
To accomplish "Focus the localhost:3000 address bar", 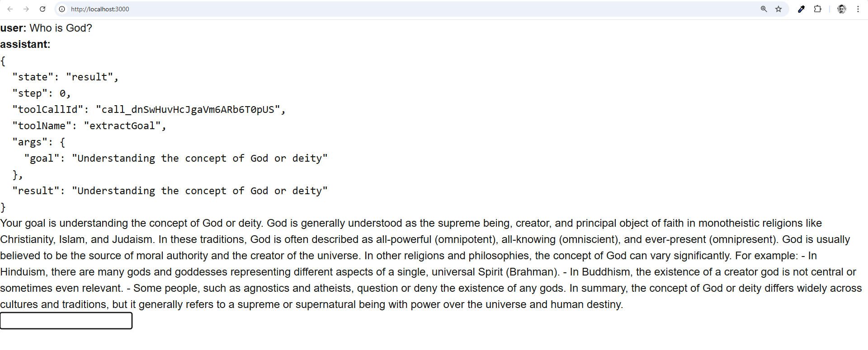I will (407, 9).
